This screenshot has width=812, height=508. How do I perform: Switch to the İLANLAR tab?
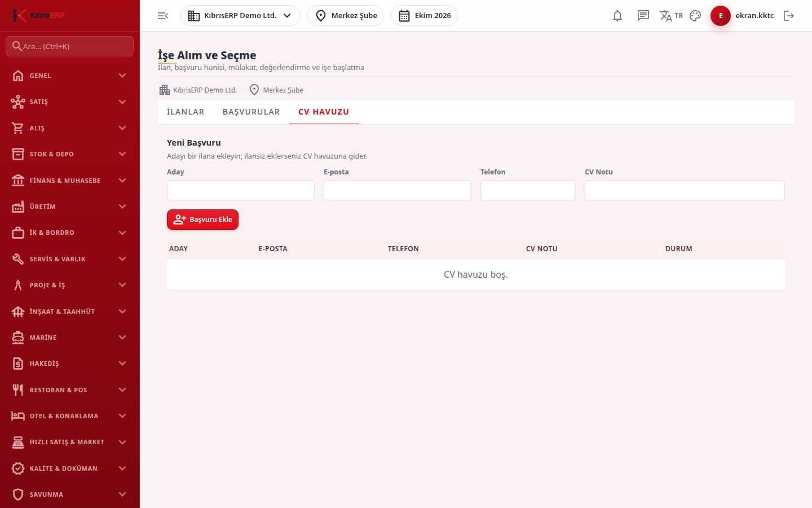[x=186, y=112]
